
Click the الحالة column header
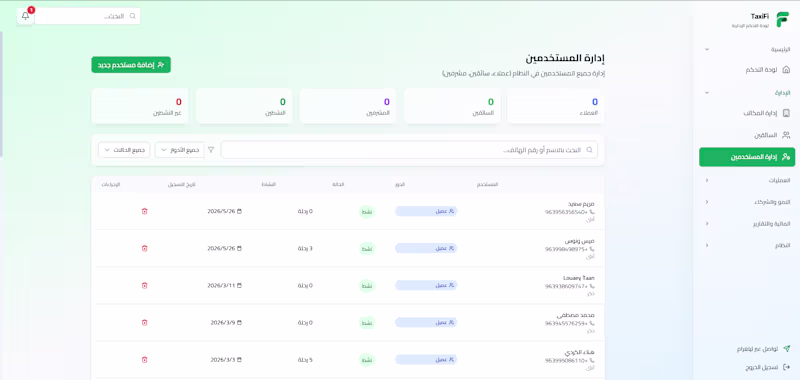[338, 184]
